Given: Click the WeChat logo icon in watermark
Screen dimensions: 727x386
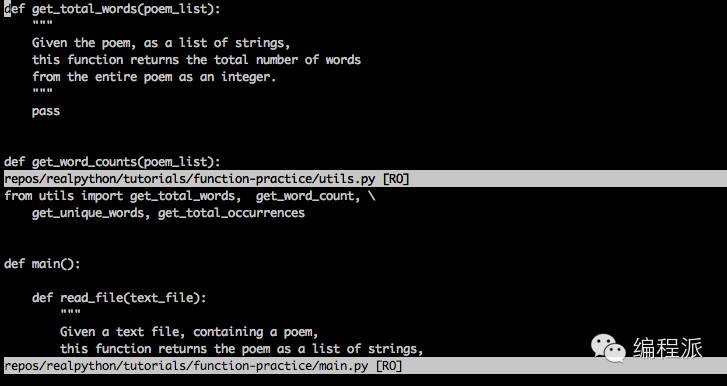Looking at the screenshot, I should [608, 348].
